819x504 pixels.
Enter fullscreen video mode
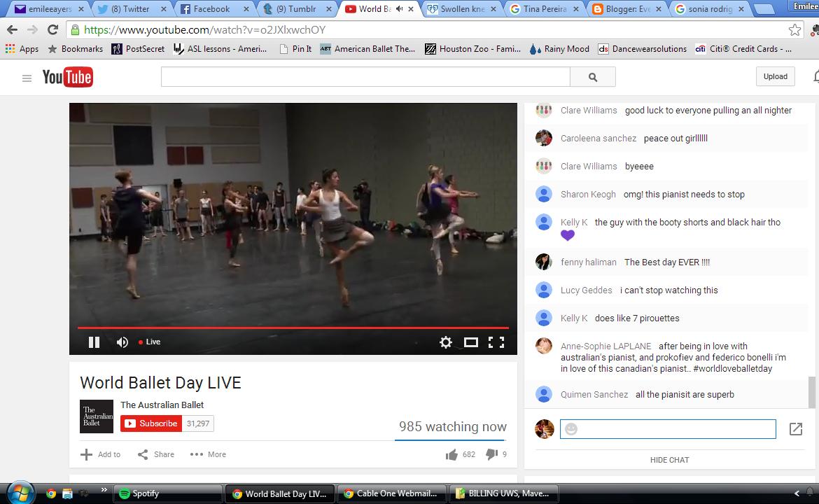(x=496, y=342)
